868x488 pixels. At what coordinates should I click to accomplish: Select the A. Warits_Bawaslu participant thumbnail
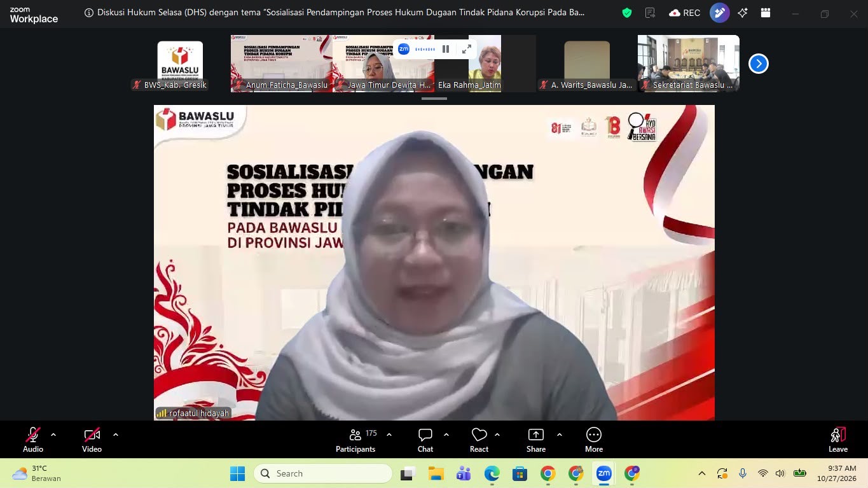tap(587, 64)
